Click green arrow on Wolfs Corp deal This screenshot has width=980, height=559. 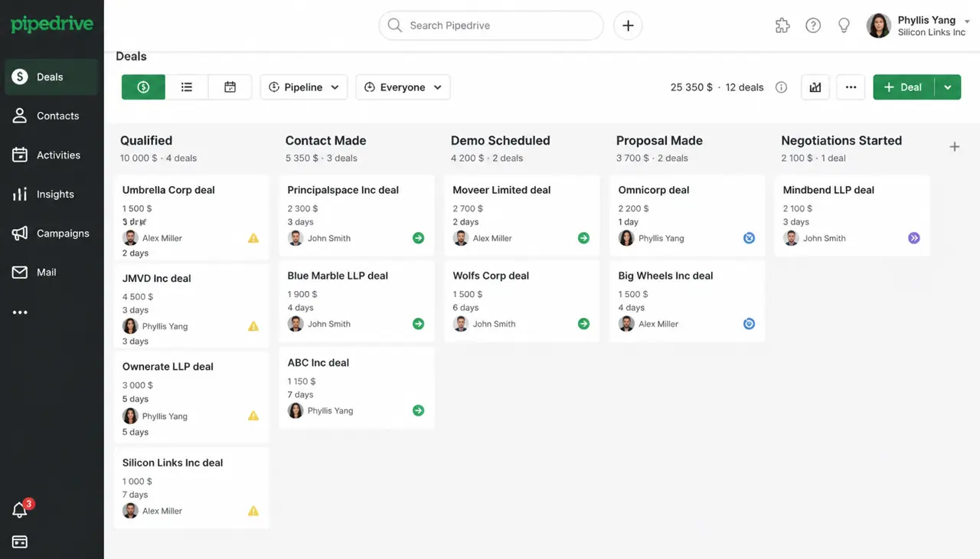point(583,324)
